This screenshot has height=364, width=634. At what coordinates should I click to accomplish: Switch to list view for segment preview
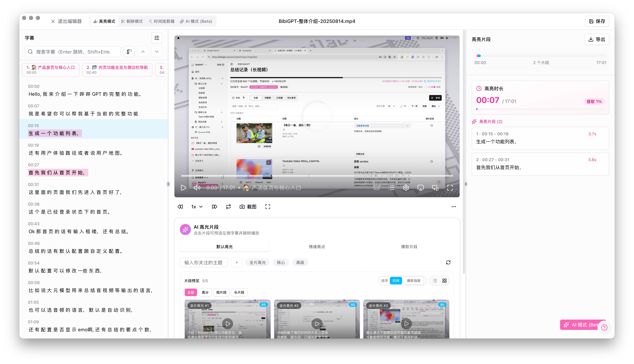(435, 281)
